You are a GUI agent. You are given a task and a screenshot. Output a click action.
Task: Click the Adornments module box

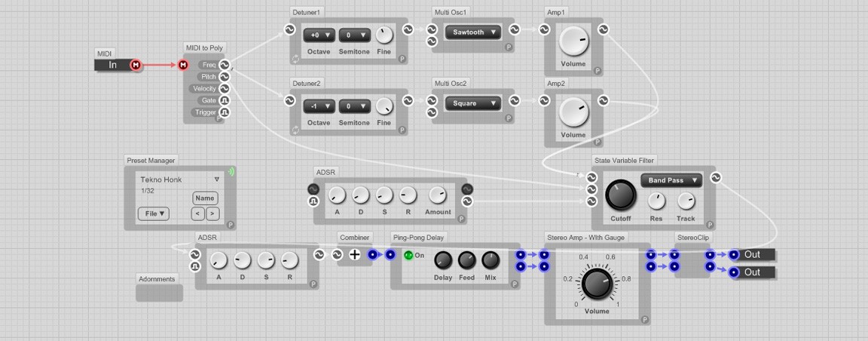(159, 293)
